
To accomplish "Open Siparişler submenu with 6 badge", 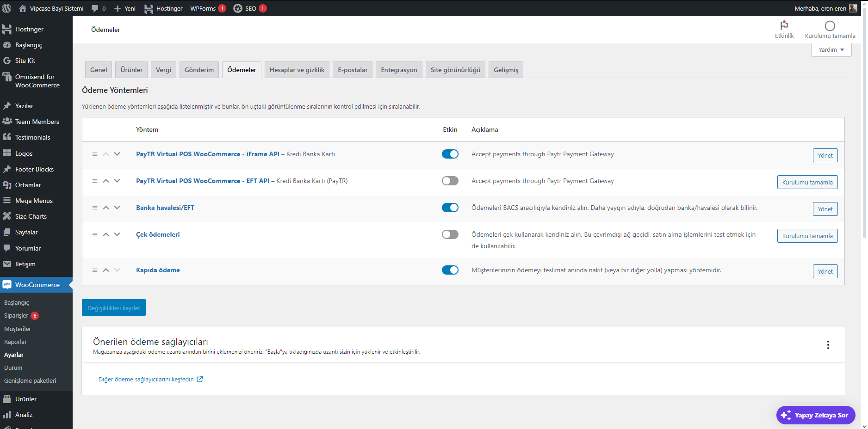I will pos(22,316).
